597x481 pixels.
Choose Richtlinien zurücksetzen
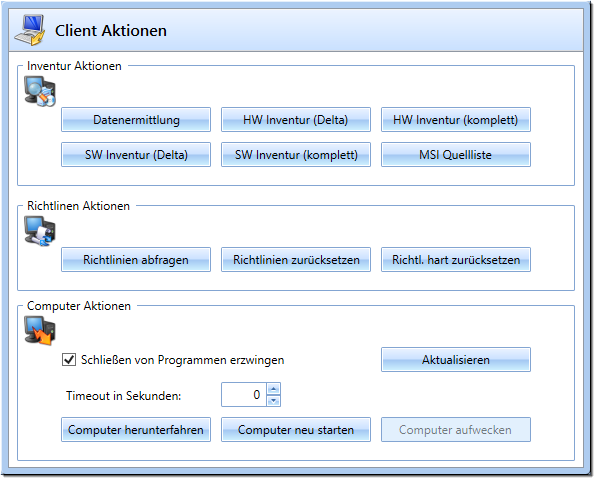tap(296, 260)
